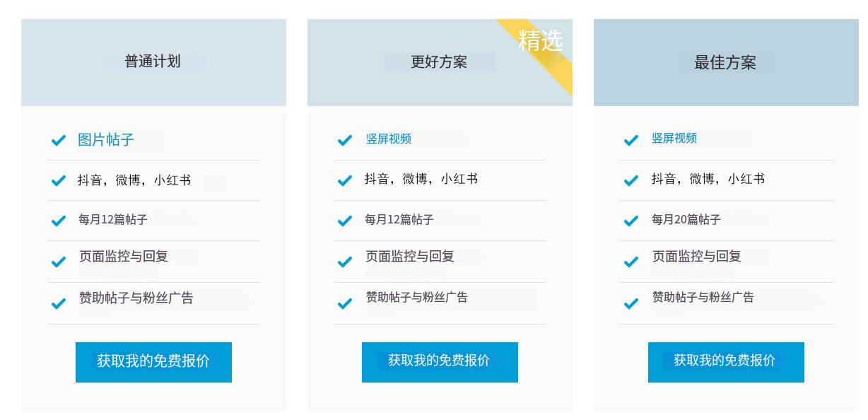Click checkmark beside 图片帖子 in 普通计划
Image resolution: width=868 pixels, height=420 pixels.
pos(59,140)
